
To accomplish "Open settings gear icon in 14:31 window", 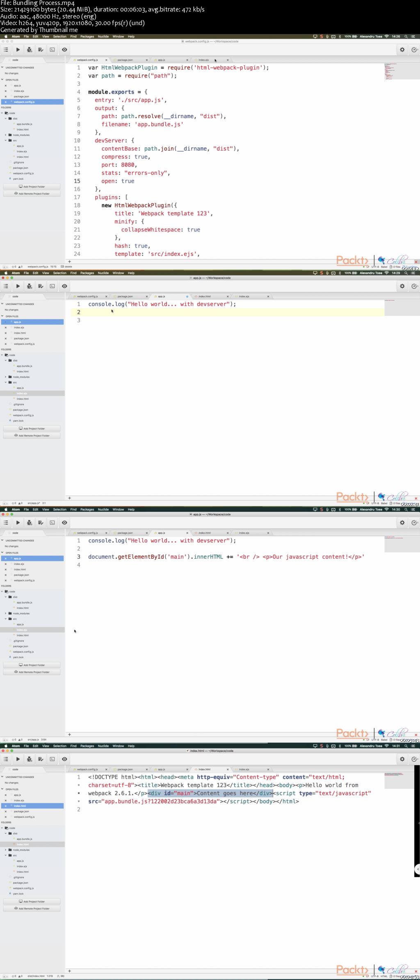I will pyautogui.click(x=402, y=759).
